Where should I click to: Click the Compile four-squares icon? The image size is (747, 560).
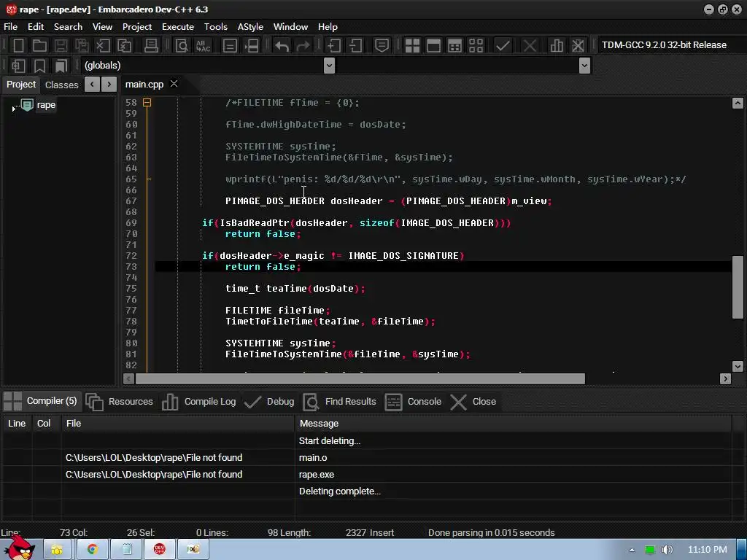412,46
